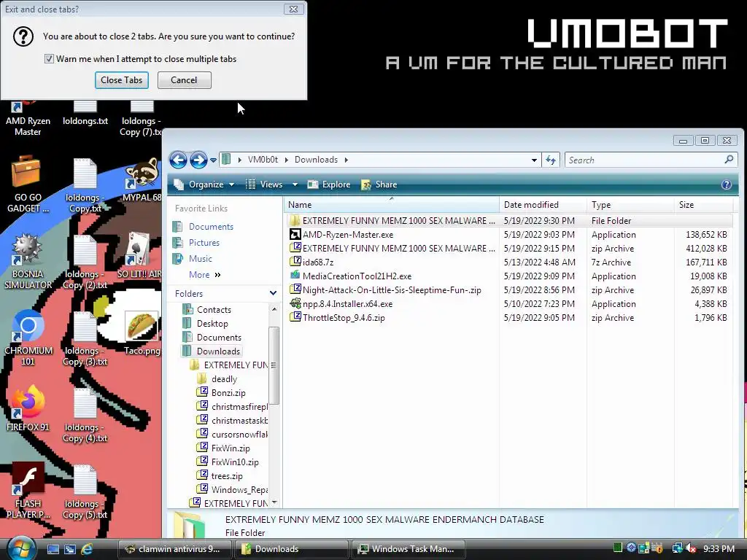This screenshot has width=747, height=560.
Task: Go back in Explorer navigation
Action: [178, 160]
